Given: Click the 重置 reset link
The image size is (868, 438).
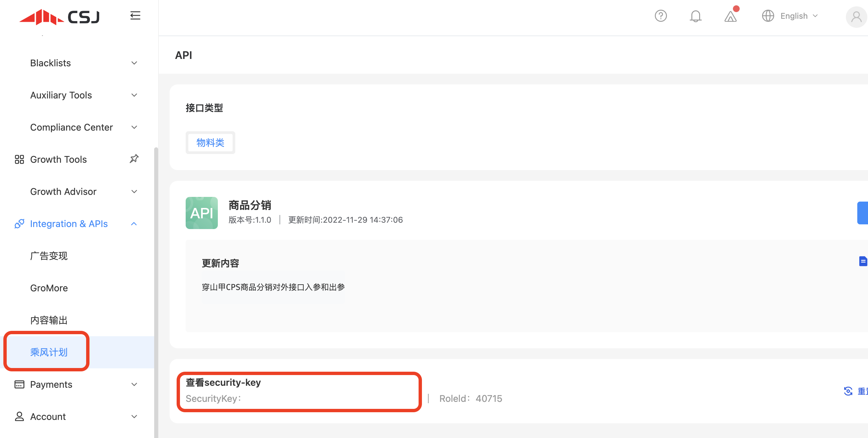Looking at the screenshot, I should point(865,391).
